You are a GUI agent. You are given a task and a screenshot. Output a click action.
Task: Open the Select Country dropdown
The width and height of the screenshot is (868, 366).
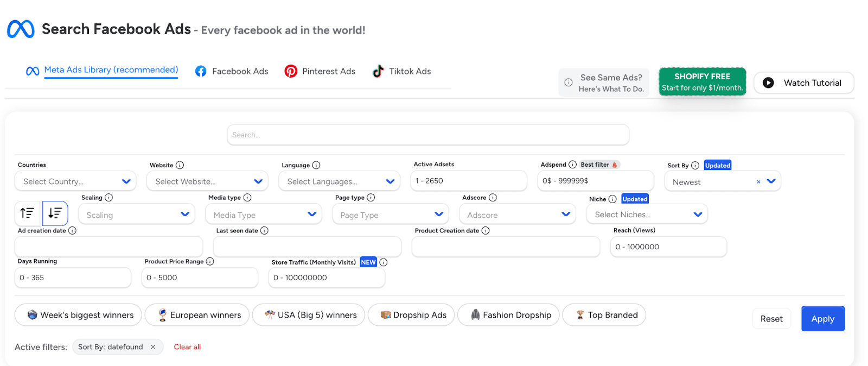(75, 181)
